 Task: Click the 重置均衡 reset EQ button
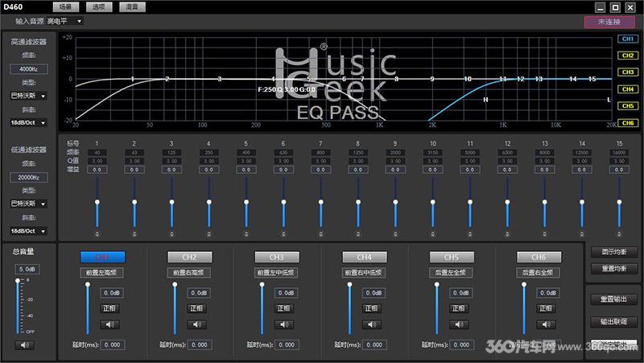tap(614, 269)
